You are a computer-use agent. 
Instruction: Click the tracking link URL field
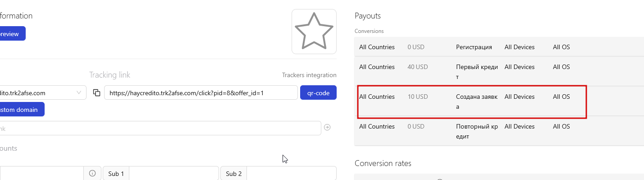click(x=201, y=93)
